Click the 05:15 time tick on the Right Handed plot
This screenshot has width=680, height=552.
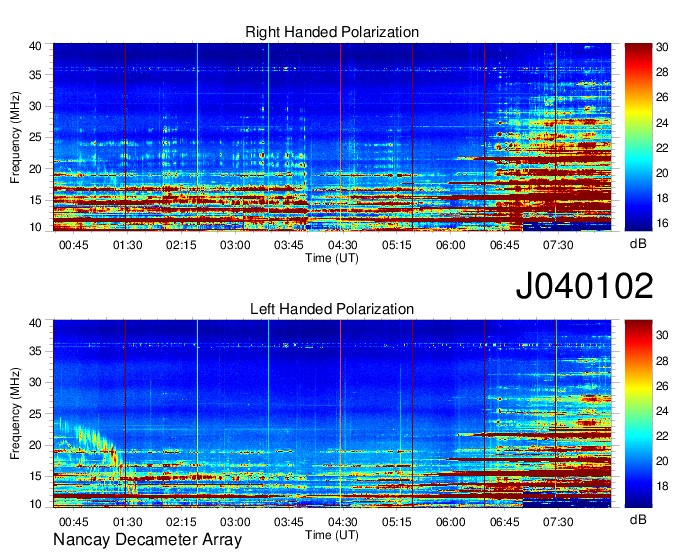click(x=396, y=245)
